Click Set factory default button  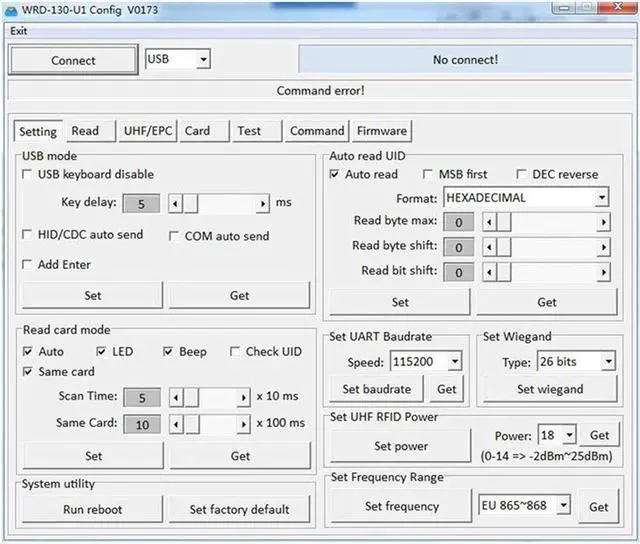click(240, 509)
